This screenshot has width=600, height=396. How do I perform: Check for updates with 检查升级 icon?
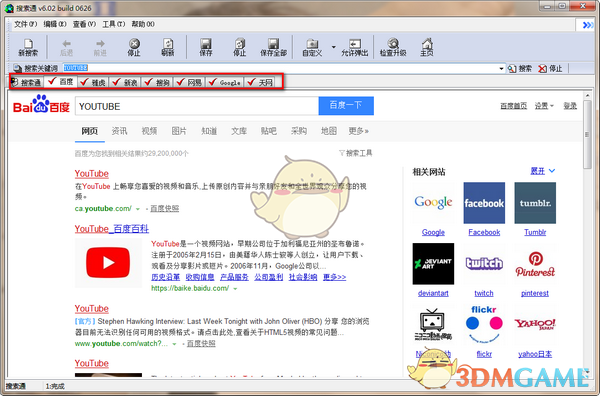(393, 47)
